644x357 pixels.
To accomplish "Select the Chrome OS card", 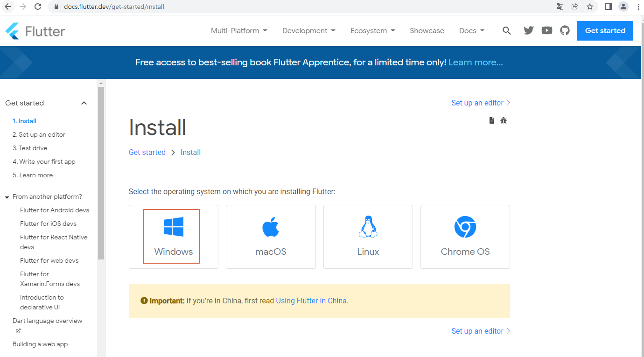I will 465,237.
